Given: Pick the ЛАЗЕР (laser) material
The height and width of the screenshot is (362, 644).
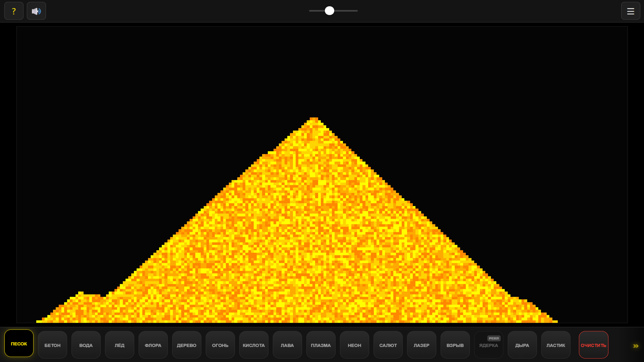Looking at the screenshot, I should 421,345.
